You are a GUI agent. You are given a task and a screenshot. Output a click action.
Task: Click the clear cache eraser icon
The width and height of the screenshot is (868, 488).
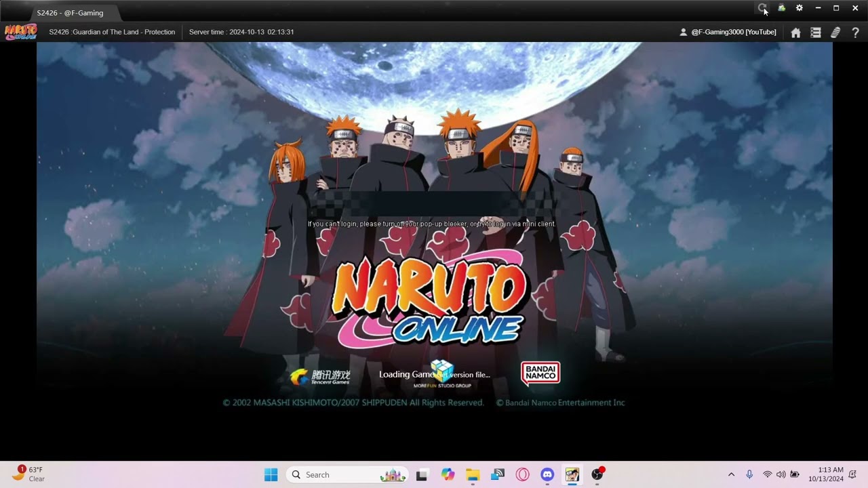coord(835,33)
